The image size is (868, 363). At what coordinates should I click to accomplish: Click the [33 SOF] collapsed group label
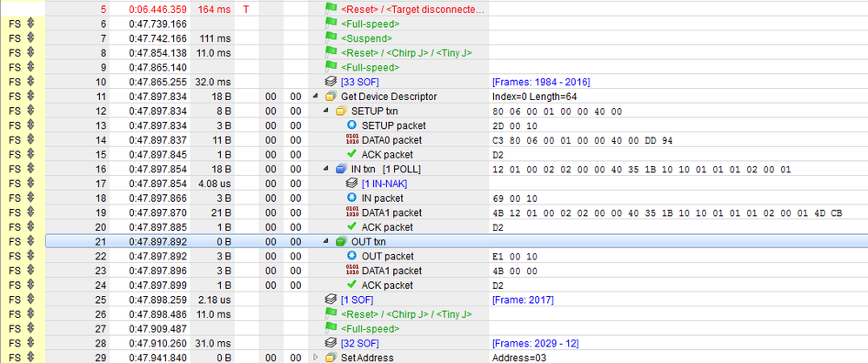click(x=360, y=82)
